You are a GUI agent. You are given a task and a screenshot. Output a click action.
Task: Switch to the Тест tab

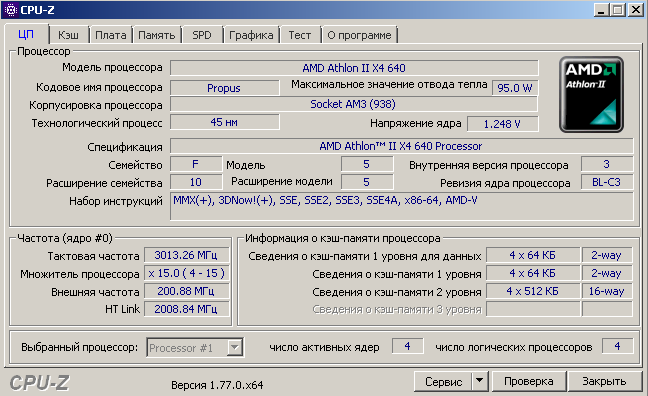pyautogui.click(x=300, y=35)
